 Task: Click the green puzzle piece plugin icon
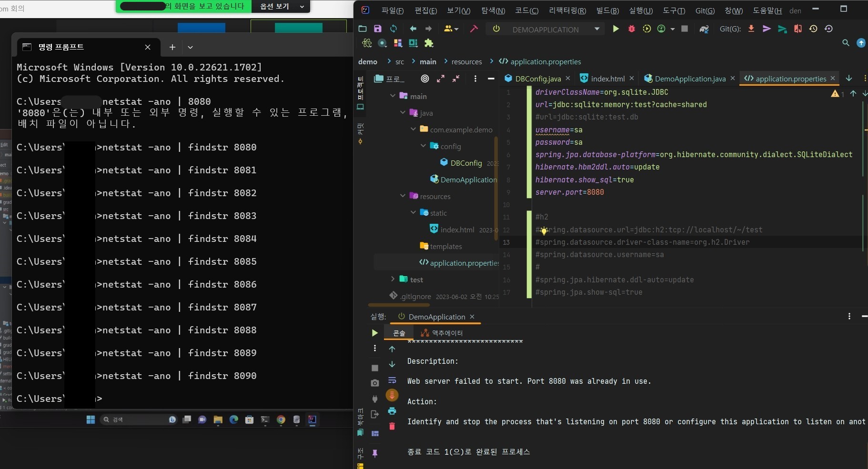[x=429, y=43]
